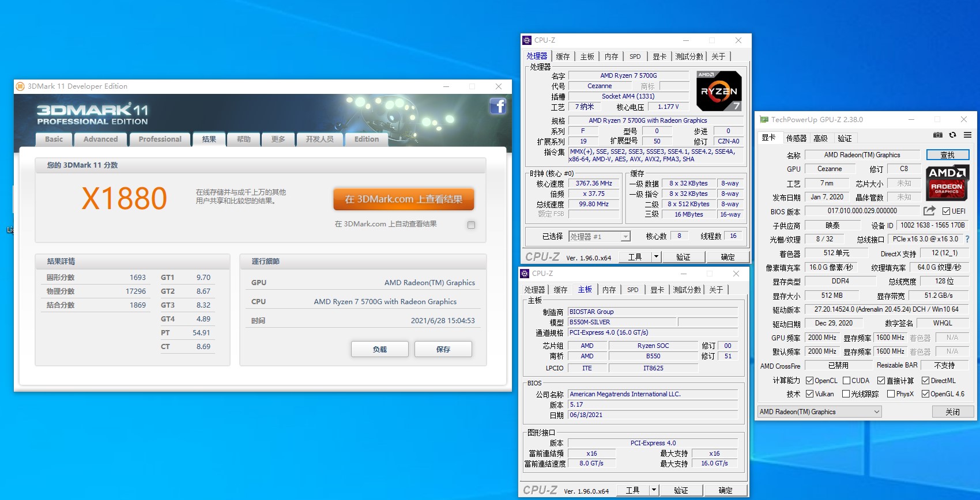Click the CPU-Z processor window title icon
The height and width of the screenshot is (500, 980).
pos(527,40)
